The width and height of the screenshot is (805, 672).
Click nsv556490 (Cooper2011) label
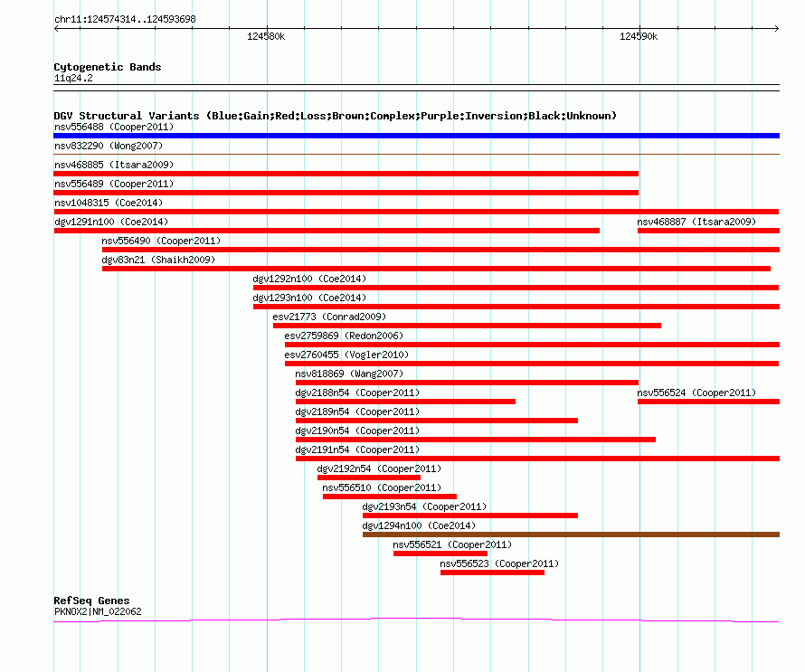[x=161, y=241]
